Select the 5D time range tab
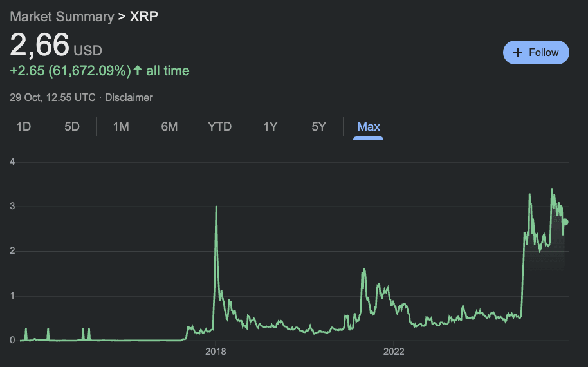This screenshot has height=367, width=588. pyautogui.click(x=72, y=127)
